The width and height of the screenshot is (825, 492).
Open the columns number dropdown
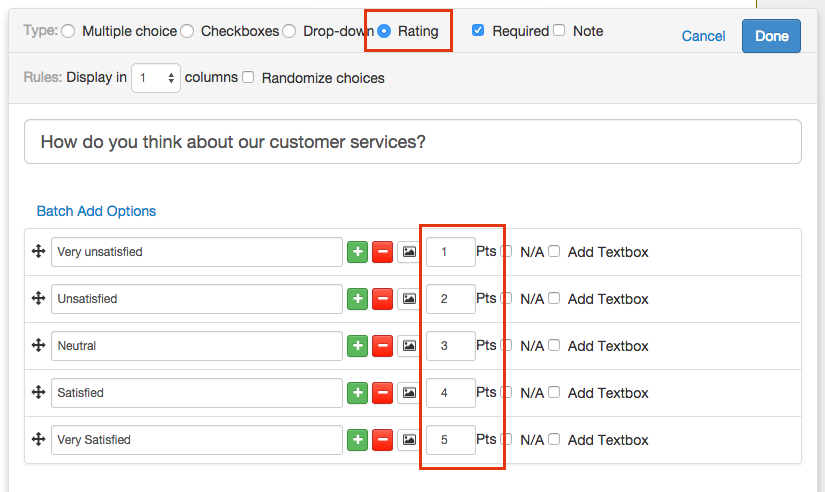point(156,77)
